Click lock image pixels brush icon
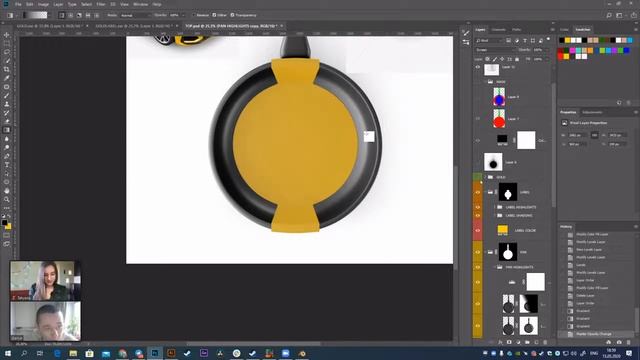640x360 pixels. [x=495, y=59]
